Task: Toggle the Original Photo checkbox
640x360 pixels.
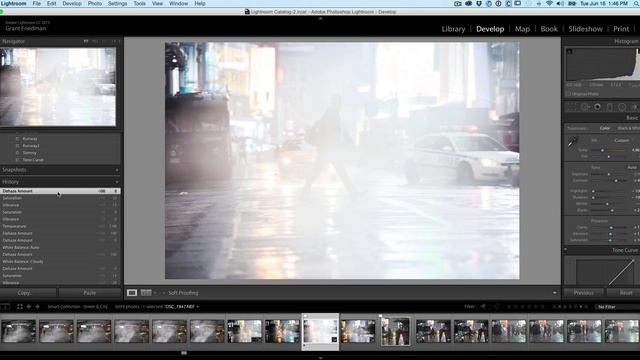Action: click(x=568, y=94)
